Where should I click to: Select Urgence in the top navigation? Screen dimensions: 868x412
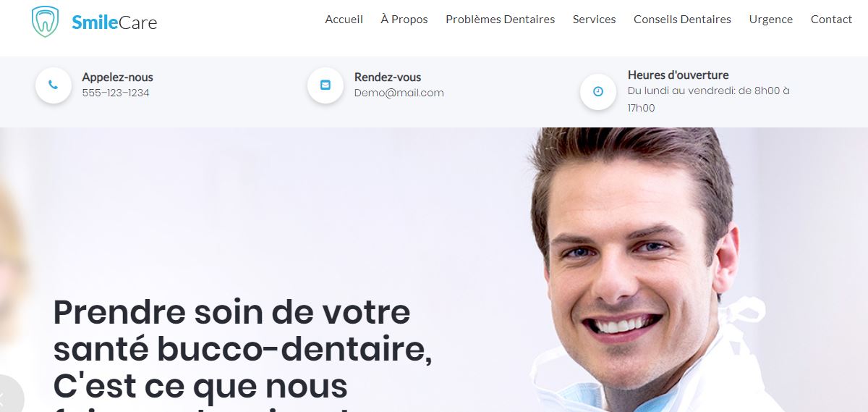click(771, 20)
